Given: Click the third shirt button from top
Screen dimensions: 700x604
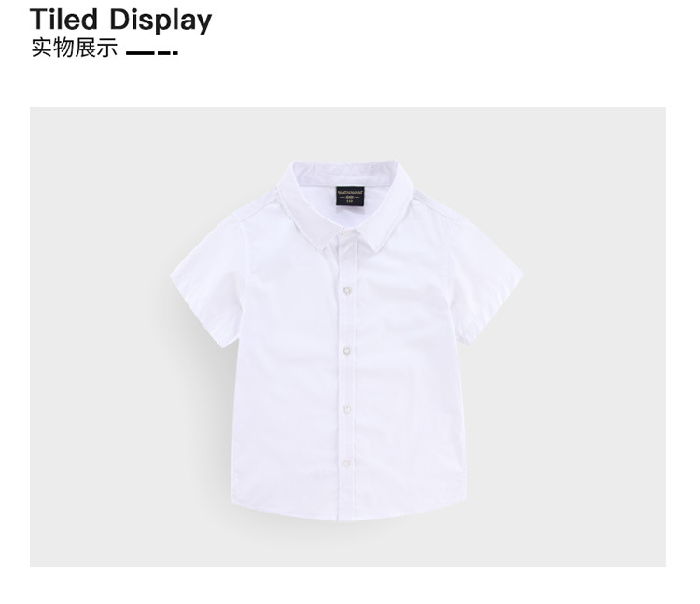Looking at the screenshot, I should [x=347, y=351].
